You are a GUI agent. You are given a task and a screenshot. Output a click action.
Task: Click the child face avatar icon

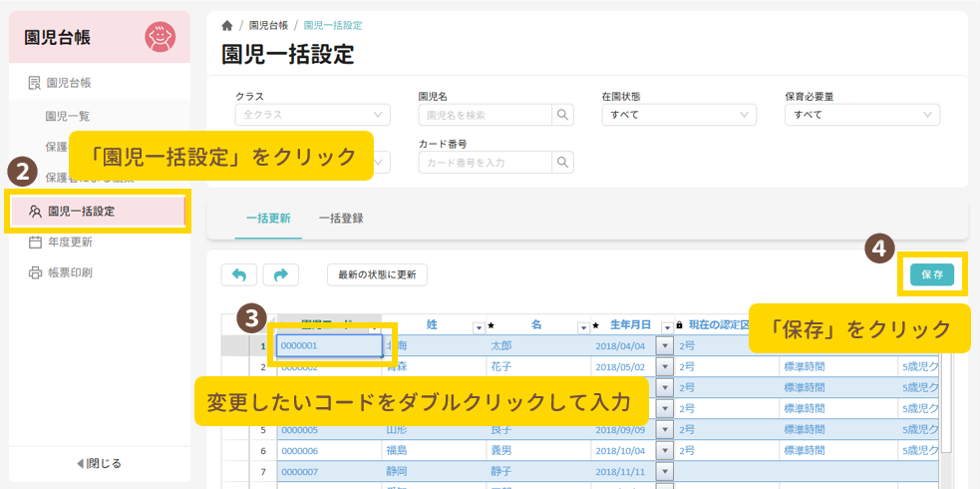[160, 37]
